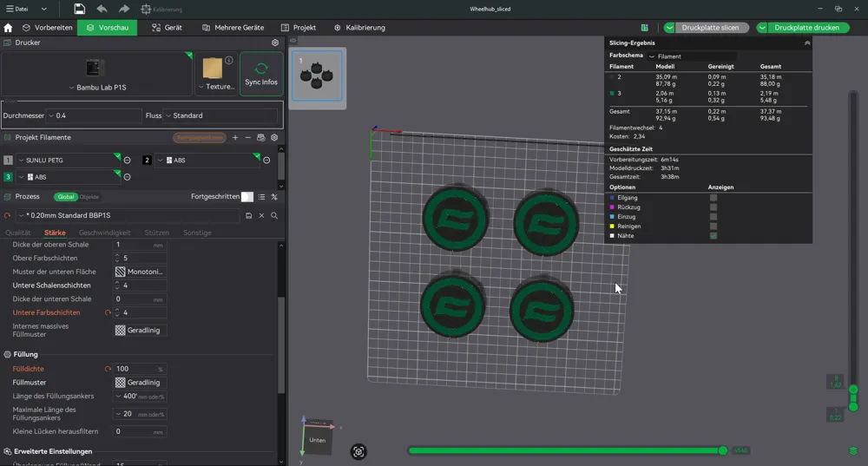868x466 pixels.
Task: Open filament settings gear icon
Action: (274, 137)
